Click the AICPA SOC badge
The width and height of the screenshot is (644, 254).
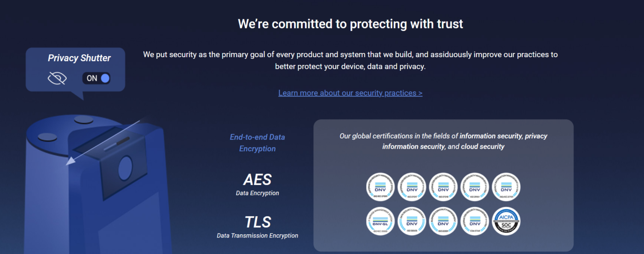pos(506,221)
